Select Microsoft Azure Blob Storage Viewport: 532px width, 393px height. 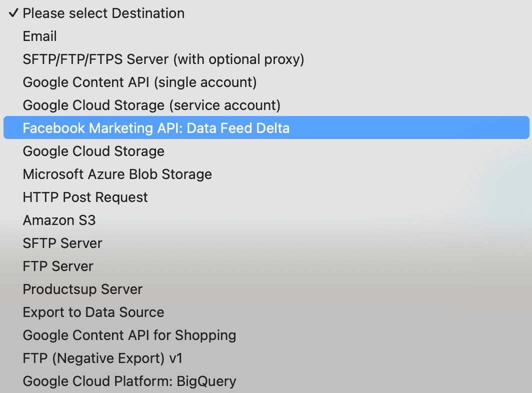tap(266, 174)
